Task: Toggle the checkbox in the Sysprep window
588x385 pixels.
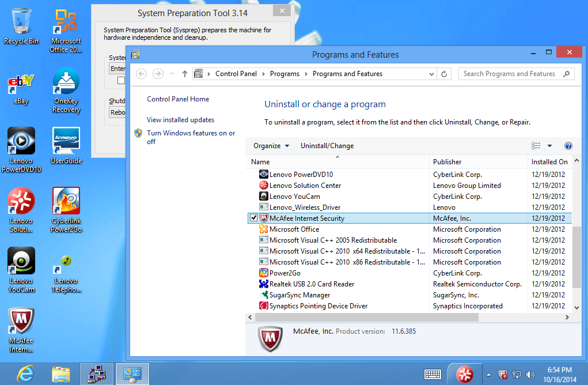Action: pyautogui.click(x=121, y=81)
